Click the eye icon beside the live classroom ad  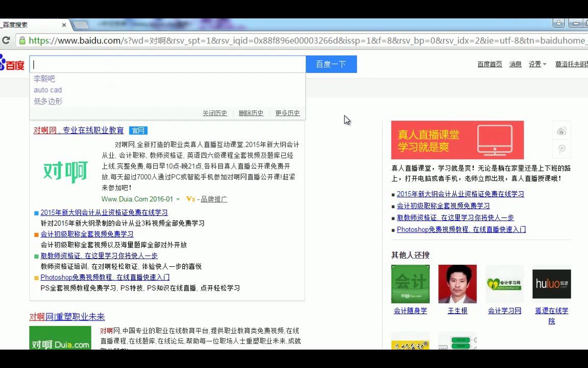pyautogui.click(x=561, y=131)
